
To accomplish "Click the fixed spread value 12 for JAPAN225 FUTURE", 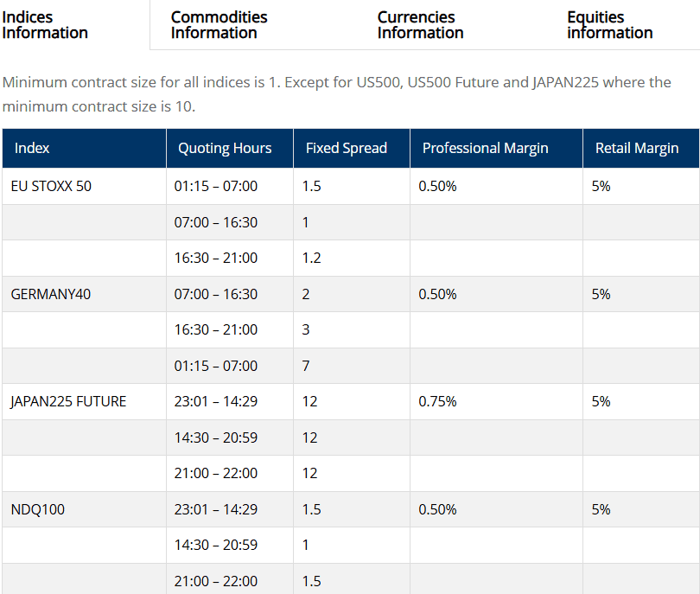I will [x=309, y=401].
